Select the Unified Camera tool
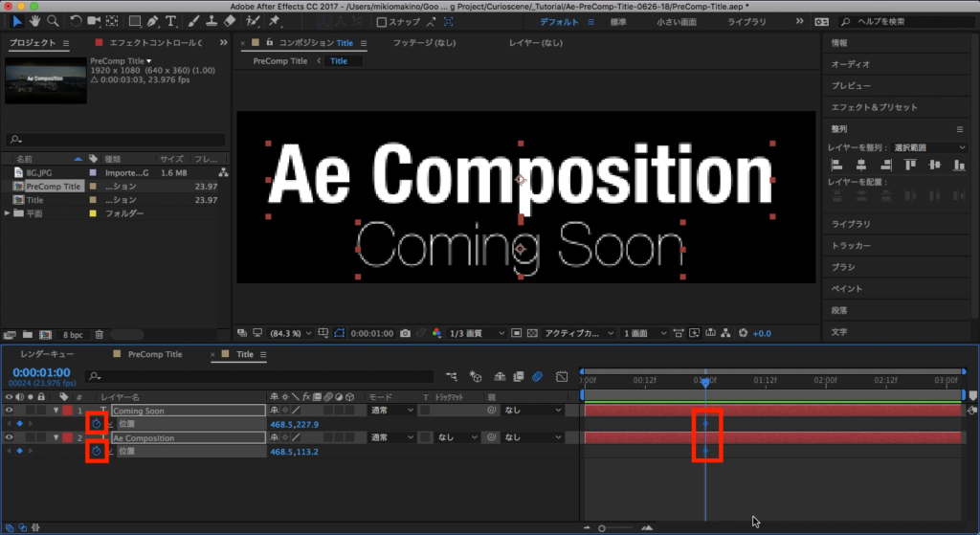Viewport: 980px width, 535px height. pos(94,21)
